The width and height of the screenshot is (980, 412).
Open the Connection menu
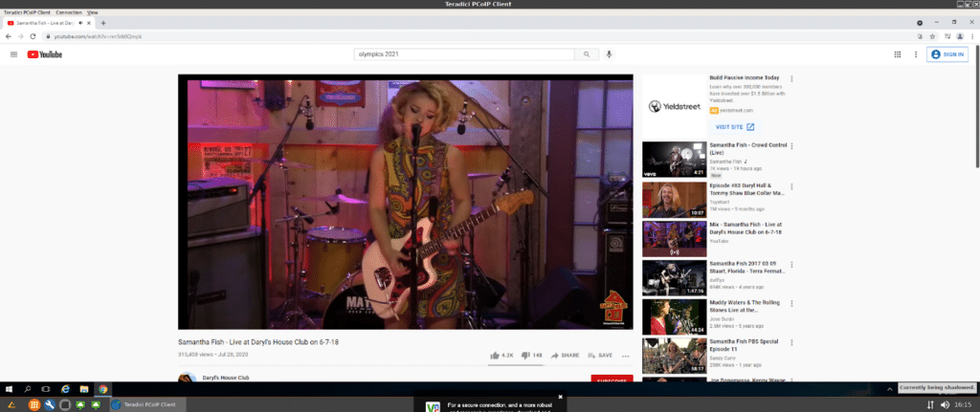pyautogui.click(x=68, y=12)
